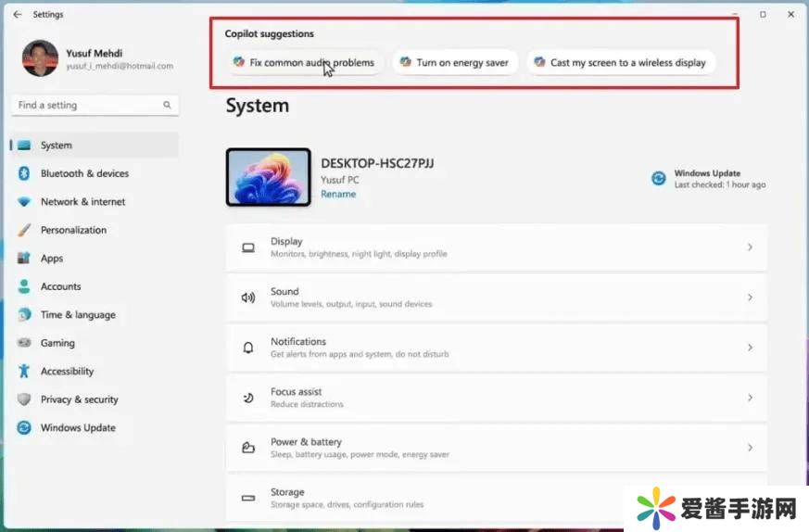Click the Bluetooth & devices sidebar icon
The image size is (809, 532).
[24, 173]
